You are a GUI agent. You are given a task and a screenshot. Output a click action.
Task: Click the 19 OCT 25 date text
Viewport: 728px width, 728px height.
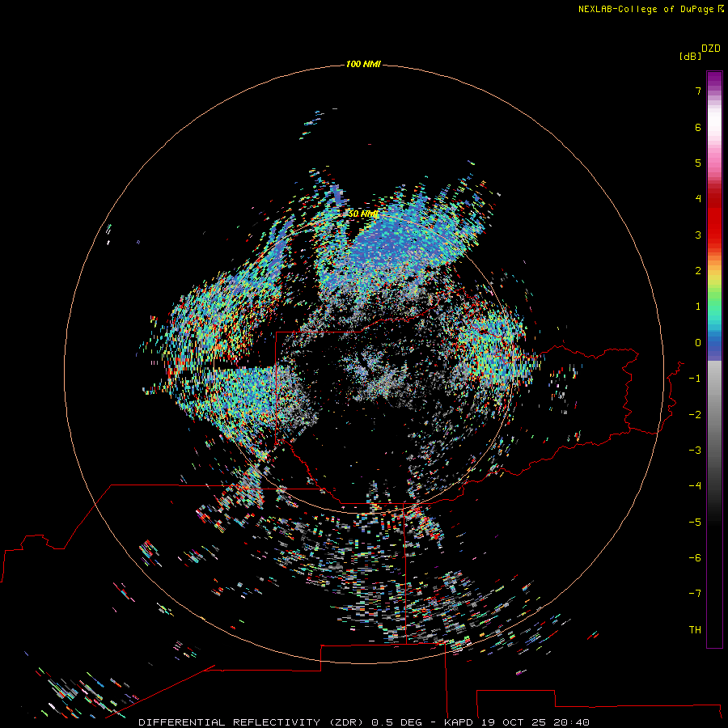514,722
